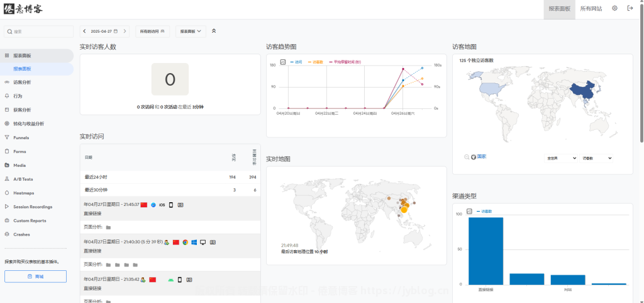The image size is (644, 303).
Task: Open the 2025-04-27 date picker
Action: 104,31
